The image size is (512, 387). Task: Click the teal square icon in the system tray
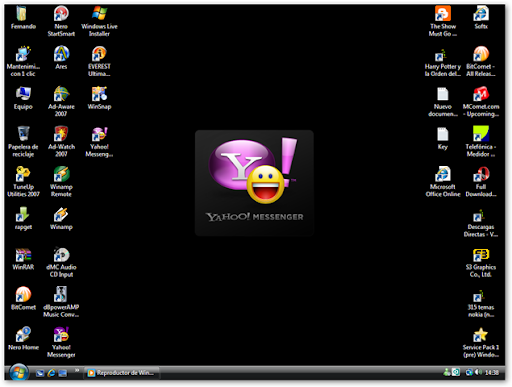[x=456, y=372]
